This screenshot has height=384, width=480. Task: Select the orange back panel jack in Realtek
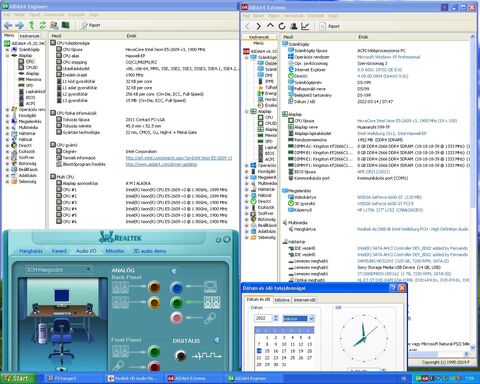154,287
